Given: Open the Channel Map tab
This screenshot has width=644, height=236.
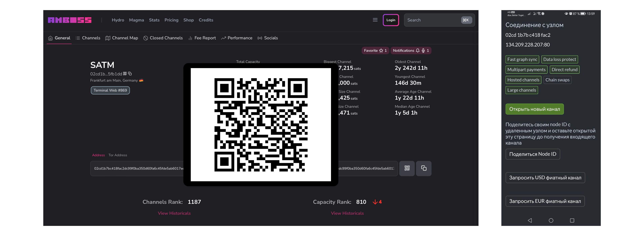Looking at the screenshot, I should point(121,38).
